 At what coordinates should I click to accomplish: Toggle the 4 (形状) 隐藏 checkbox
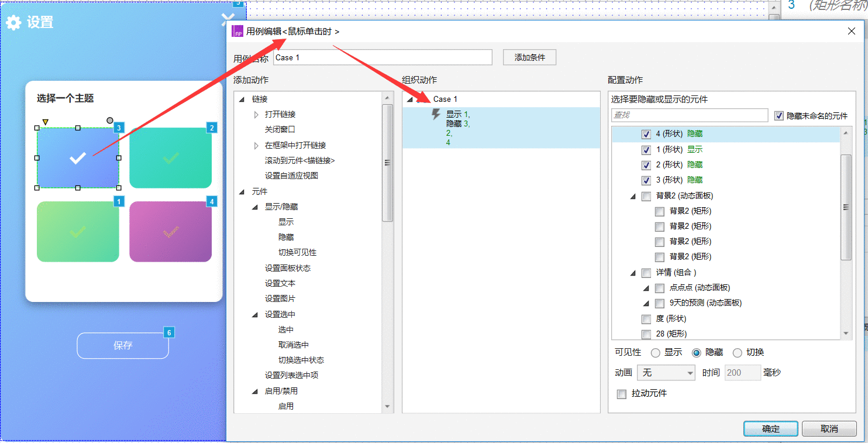[x=646, y=134]
